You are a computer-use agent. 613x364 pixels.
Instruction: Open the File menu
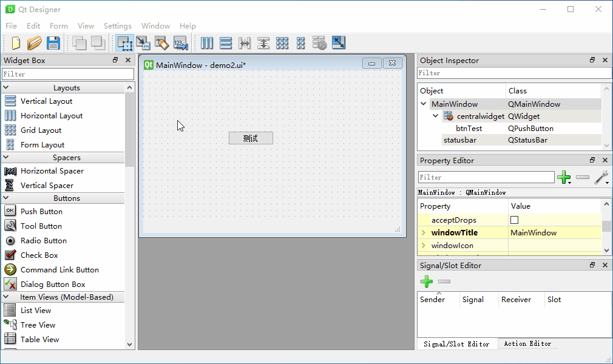11,26
